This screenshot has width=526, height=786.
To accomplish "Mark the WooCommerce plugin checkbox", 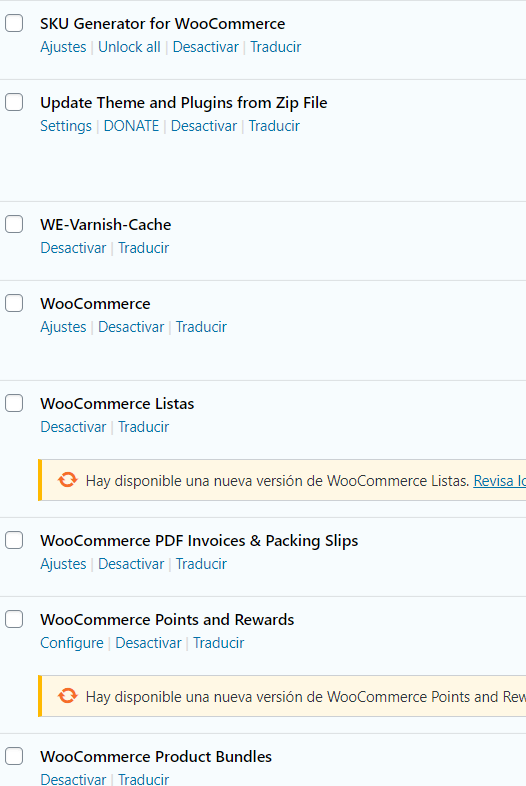I will 14,303.
